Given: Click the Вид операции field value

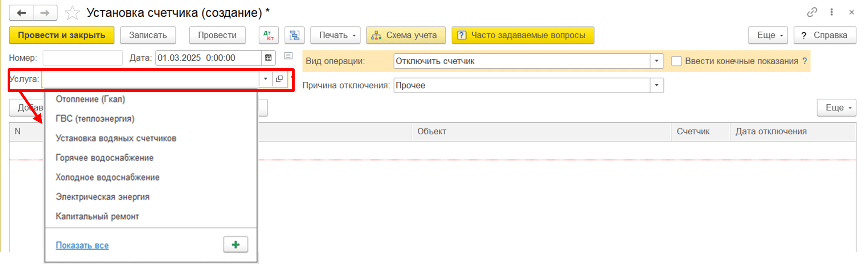Looking at the screenshot, I should pyautogui.click(x=522, y=61).
